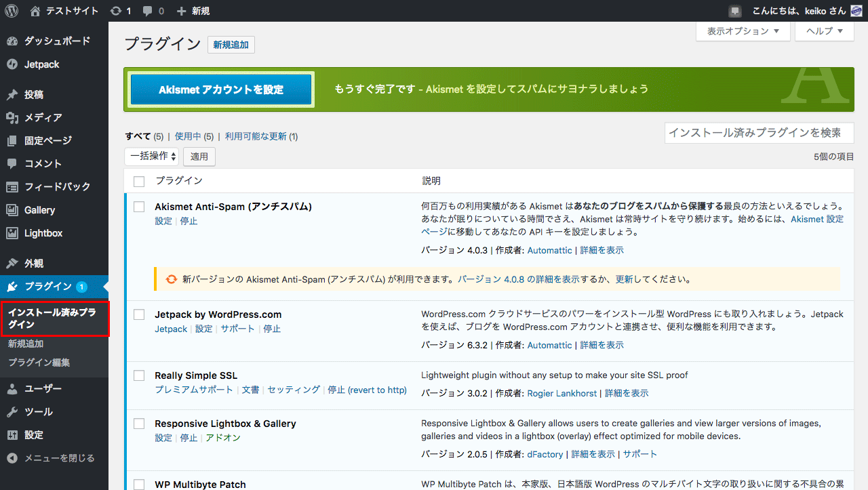Click the フィードバック form icon
Screen dimensions: 868x490
click(12, 187)
